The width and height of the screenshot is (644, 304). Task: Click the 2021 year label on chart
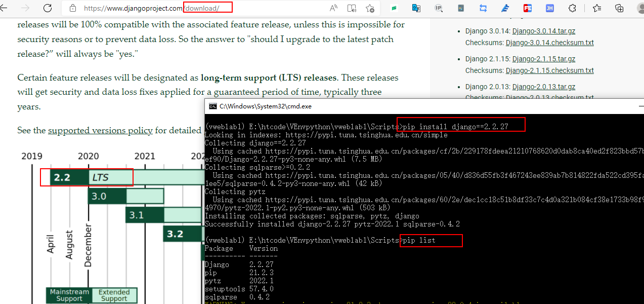point(145,156)
